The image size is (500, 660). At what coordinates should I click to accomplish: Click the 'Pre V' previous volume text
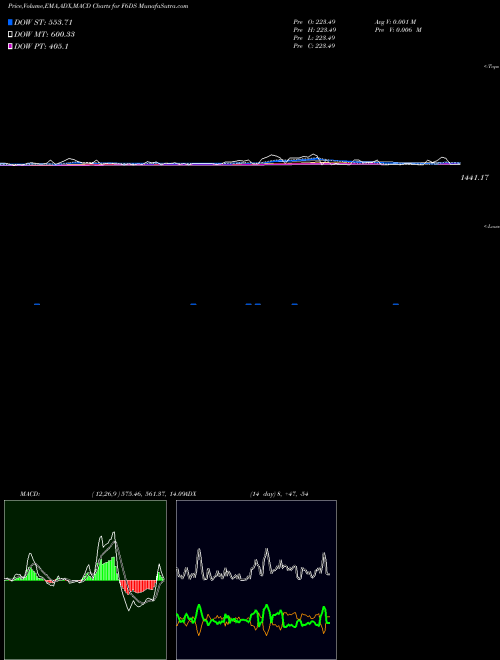pos(399,30)
